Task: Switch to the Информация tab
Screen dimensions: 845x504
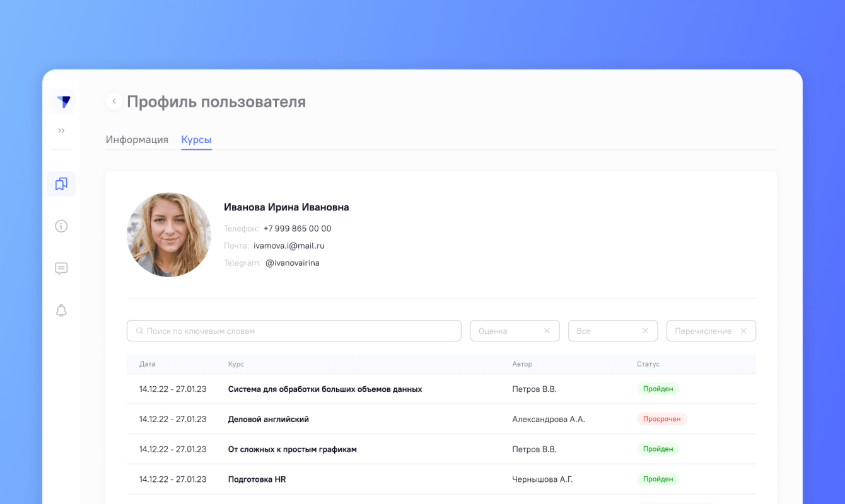Action: point(137,140)
